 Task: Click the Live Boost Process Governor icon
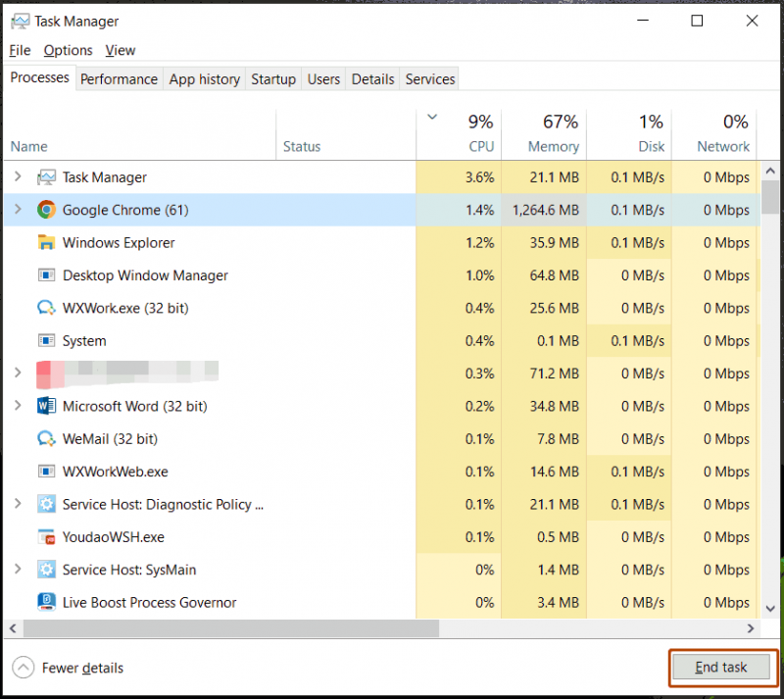pyautogui.click(x=46, y=602)
